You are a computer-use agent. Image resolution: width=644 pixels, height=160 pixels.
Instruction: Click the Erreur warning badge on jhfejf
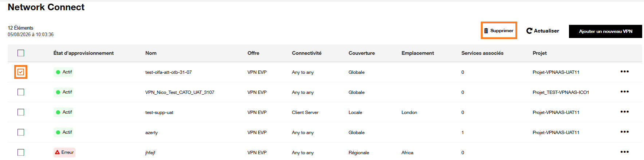pos(64,152)
